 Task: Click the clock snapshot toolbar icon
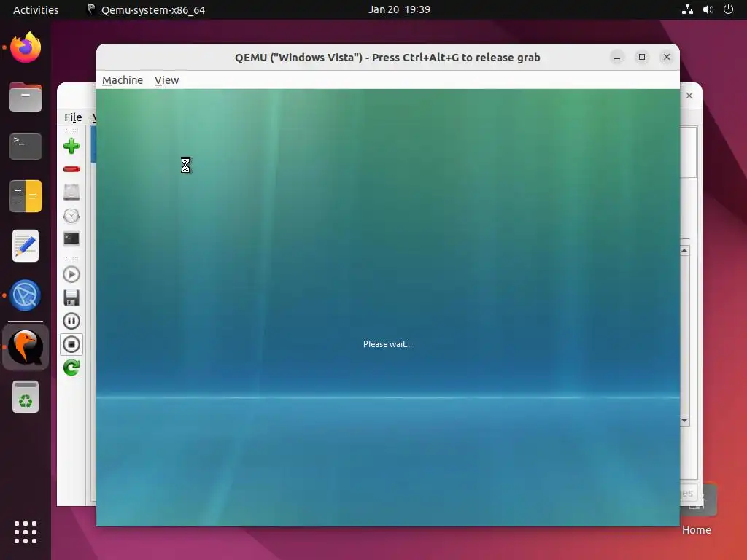pos(71,216)
